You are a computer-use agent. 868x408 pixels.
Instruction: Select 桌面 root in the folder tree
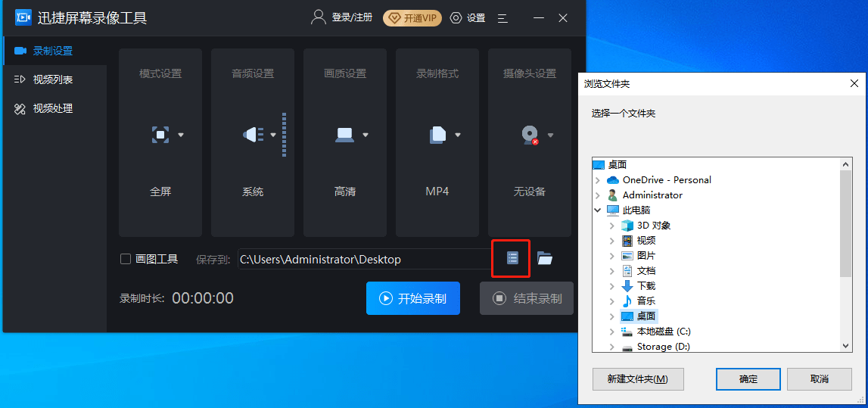618,164
